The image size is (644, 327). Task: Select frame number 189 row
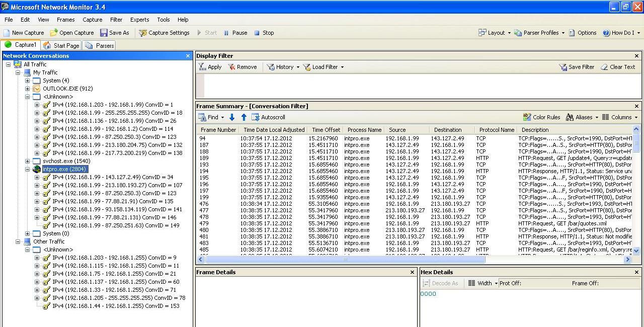tap(415, 158)
